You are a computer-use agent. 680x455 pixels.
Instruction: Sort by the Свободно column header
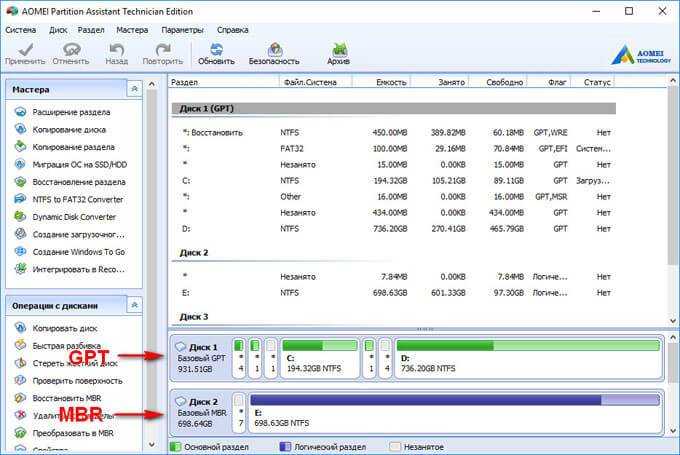[498, 82]
